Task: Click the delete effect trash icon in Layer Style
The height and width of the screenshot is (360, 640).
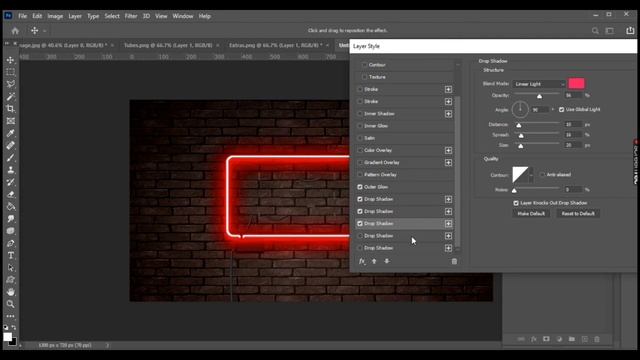Action: [454, 261]
